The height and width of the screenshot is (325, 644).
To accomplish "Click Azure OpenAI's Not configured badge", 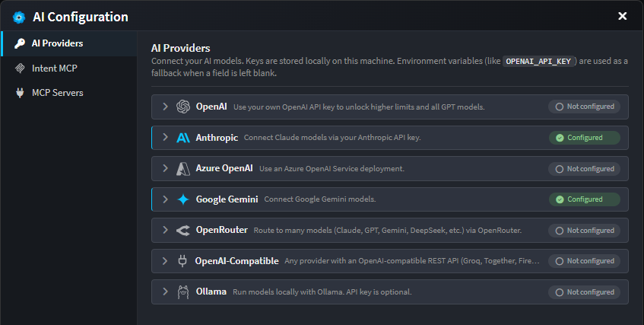I will (x=584, y=169).
